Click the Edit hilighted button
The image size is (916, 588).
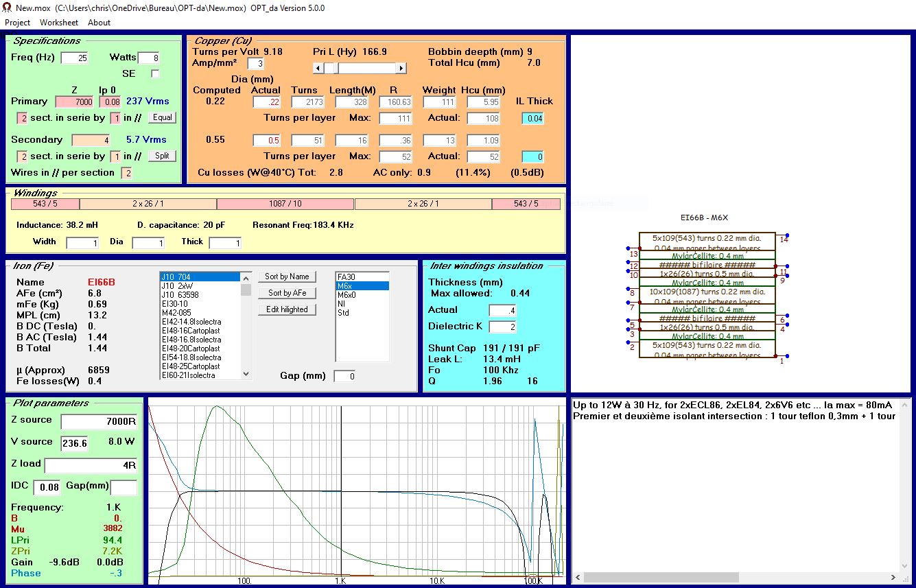click(287, 309)
